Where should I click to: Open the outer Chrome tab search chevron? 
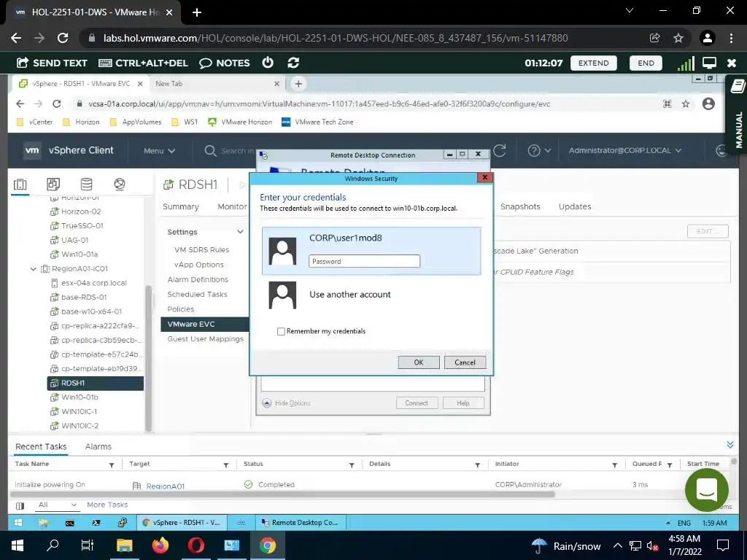pyautogui.click(x=630, y=11)
